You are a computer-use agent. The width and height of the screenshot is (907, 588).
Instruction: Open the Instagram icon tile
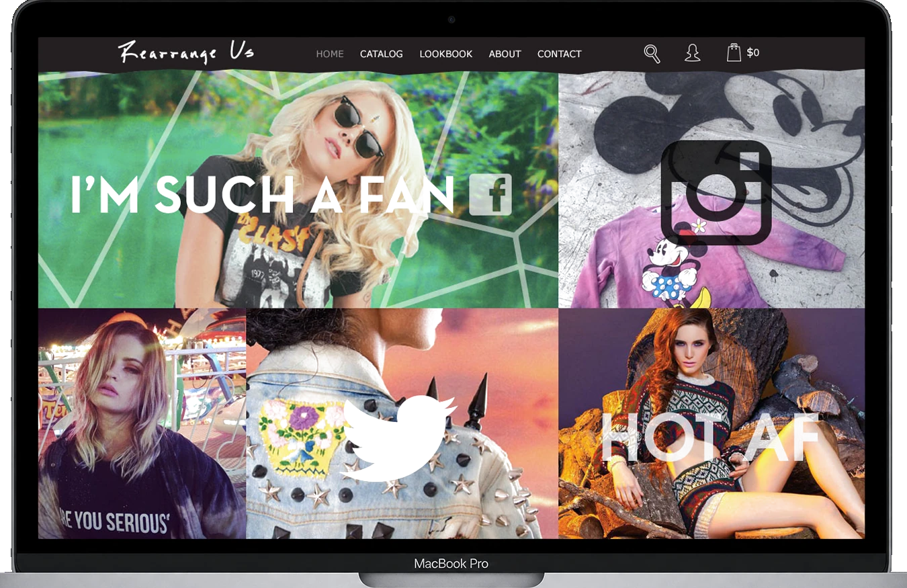tap(716, 192)
